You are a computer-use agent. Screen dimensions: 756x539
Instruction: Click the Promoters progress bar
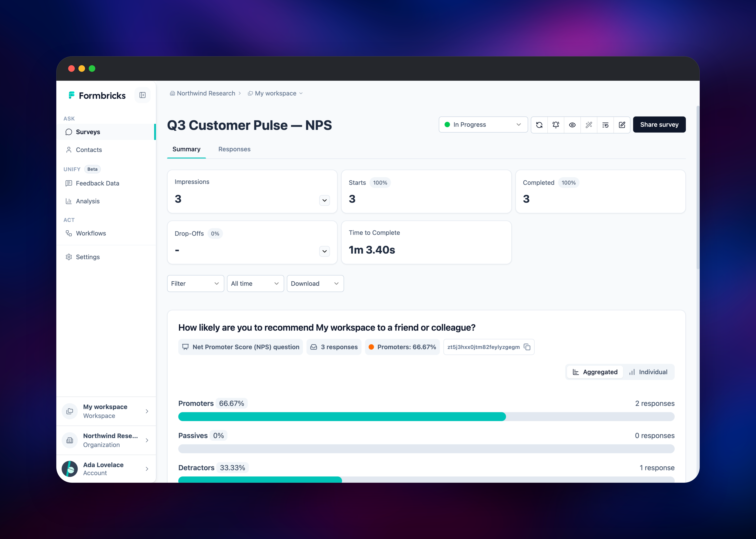(x=426, y=417)
